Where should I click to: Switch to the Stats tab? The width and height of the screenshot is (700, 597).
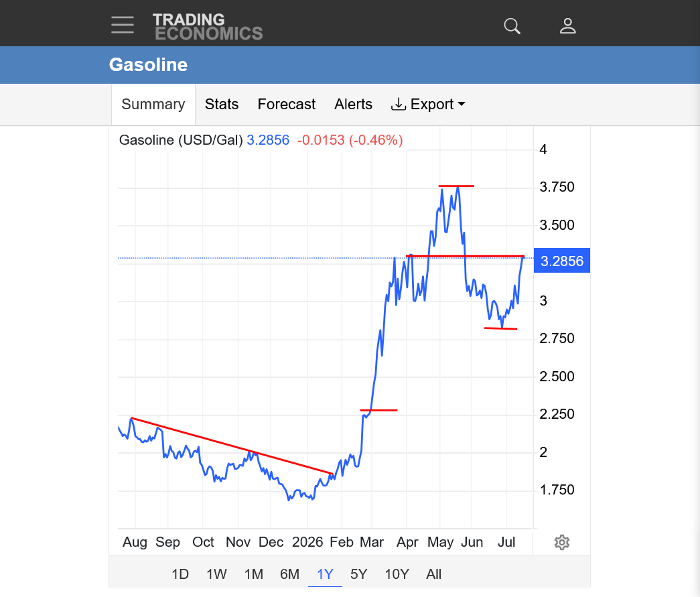click(222, 104)
